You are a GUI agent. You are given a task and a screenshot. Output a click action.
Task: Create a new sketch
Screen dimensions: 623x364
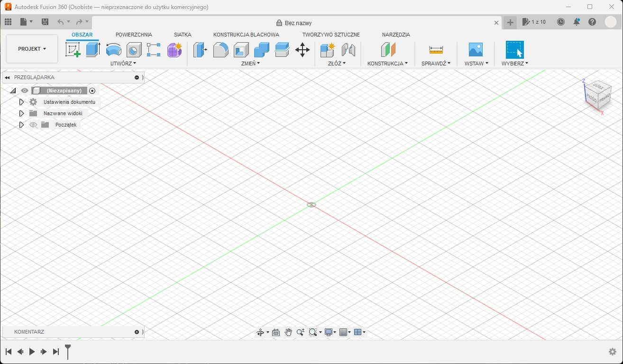pyautogui.click(x=73, y=50)
